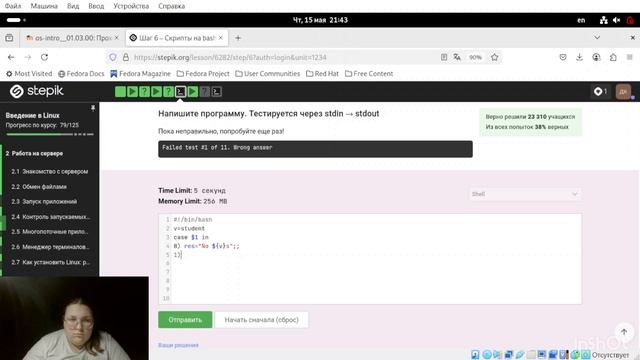
Task: Close the Шаг 6 – Скрипты на bash tab
Action: (221, 38)
